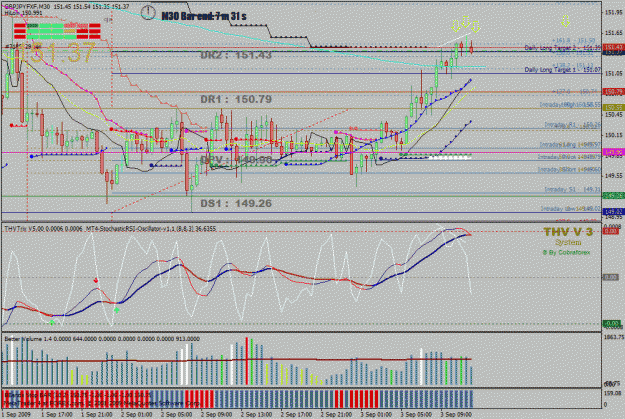Select the red and green trend signal grid

click(x=57, y=31)
